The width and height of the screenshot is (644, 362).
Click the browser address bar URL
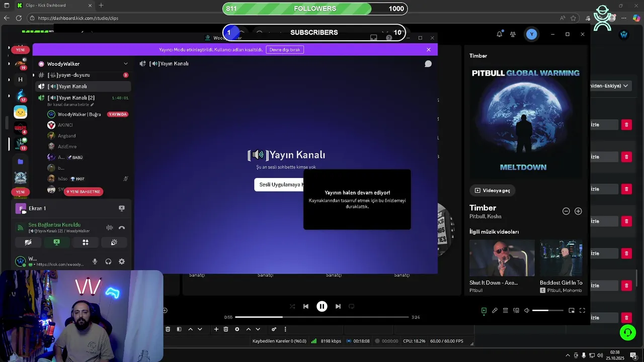[78, 18]
